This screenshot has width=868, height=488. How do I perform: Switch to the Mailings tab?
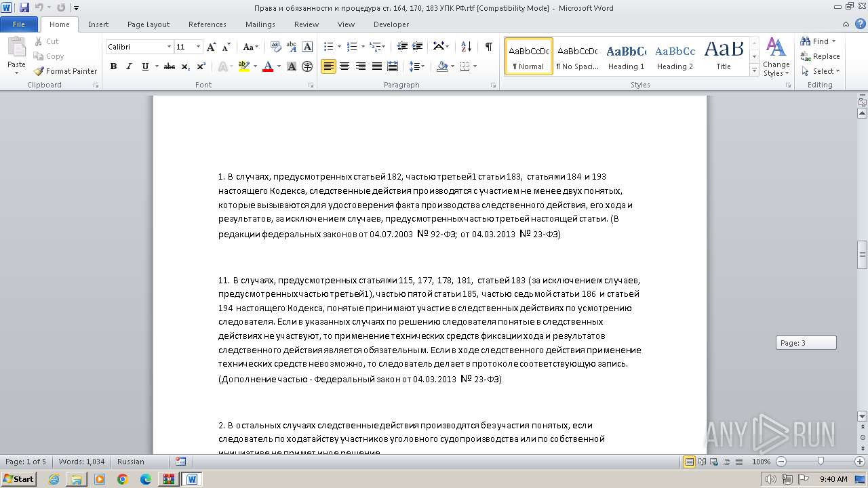point(260,24)
